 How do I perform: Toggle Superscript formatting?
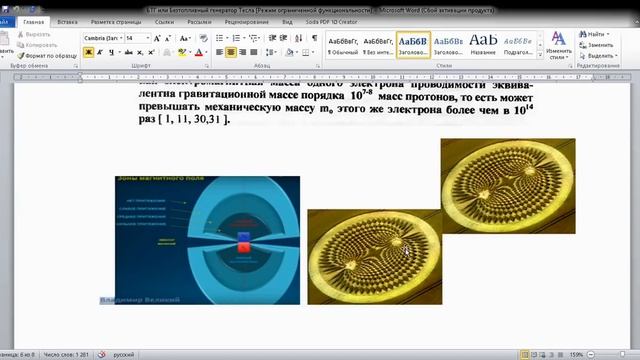pos(151,52)
